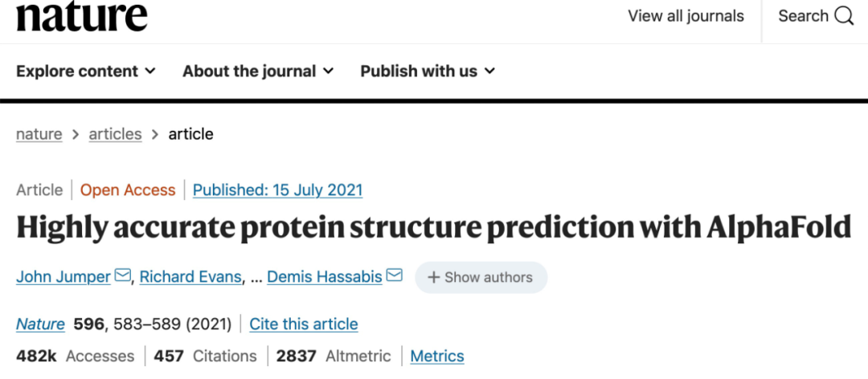Open the Metrics link
The width and height of the screenshot is (868, 379).
tap(437, 356)
